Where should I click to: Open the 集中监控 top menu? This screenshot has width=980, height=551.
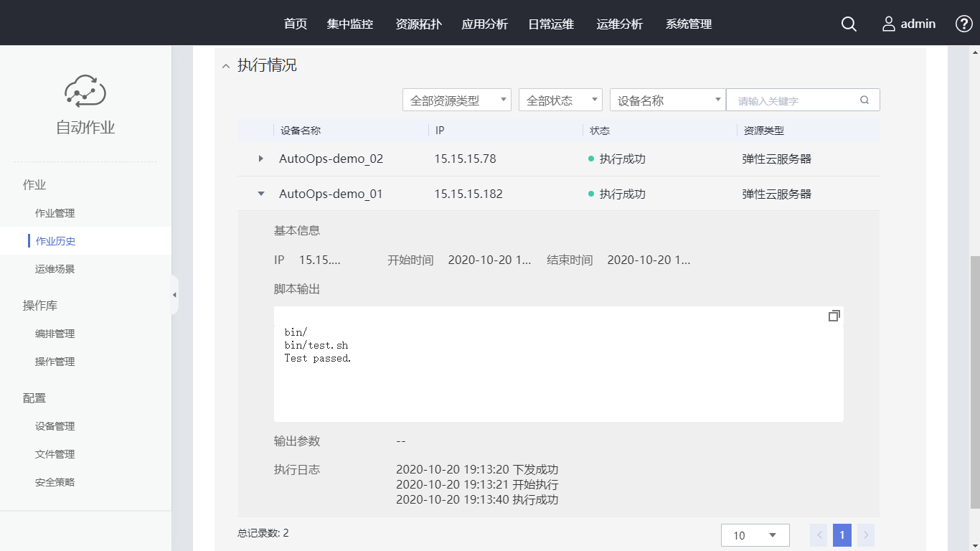pos(350,24)
